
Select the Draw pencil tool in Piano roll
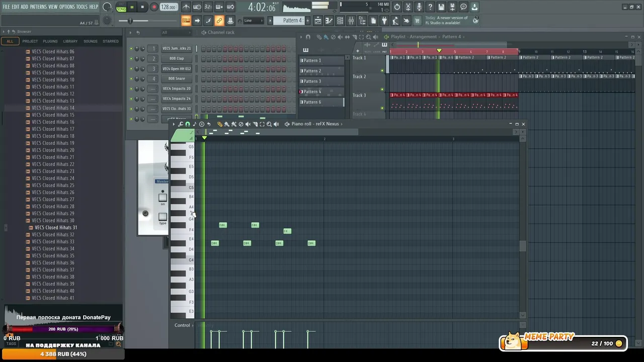[x=220, y=124]
